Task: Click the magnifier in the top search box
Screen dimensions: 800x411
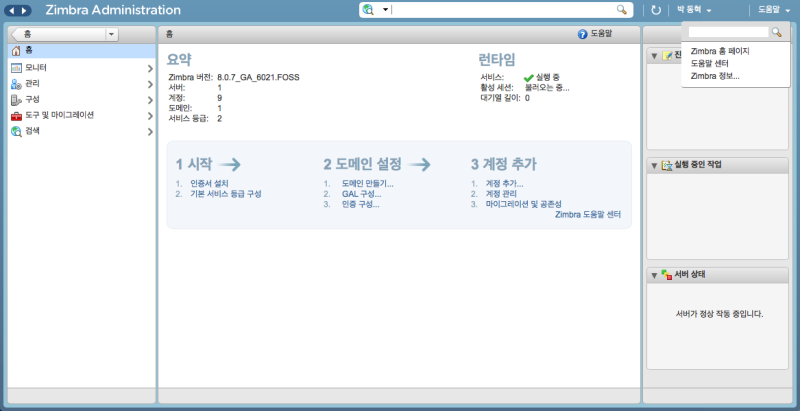Action: 621,10
